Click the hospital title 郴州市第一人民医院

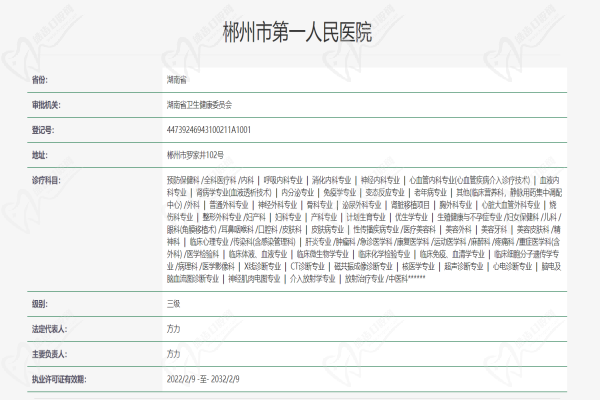tap(297, 32)
